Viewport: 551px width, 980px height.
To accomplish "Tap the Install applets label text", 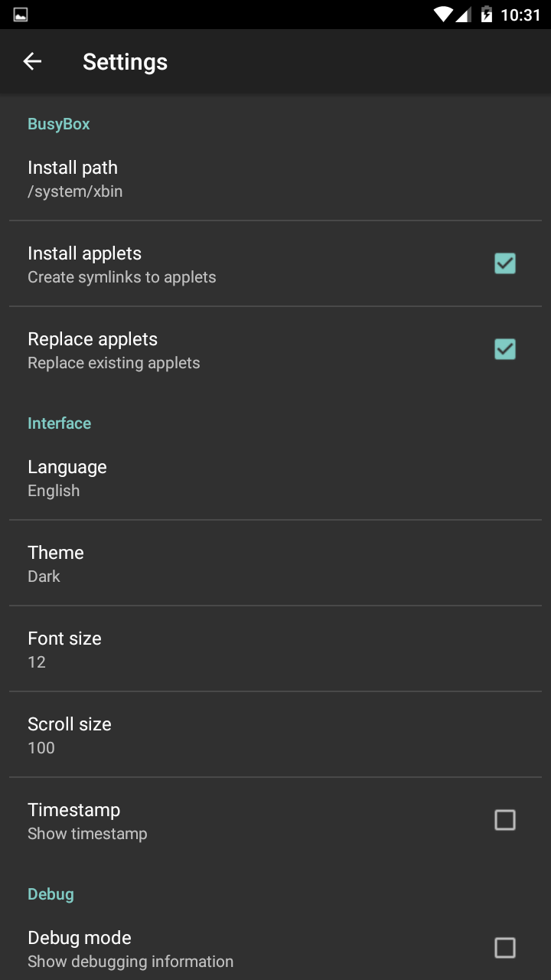I will [85, 253].
